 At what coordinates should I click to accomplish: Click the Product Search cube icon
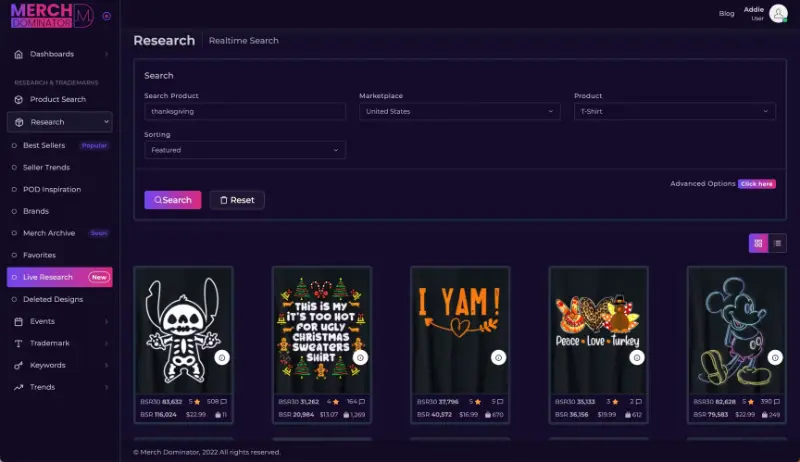pos(18,99)
